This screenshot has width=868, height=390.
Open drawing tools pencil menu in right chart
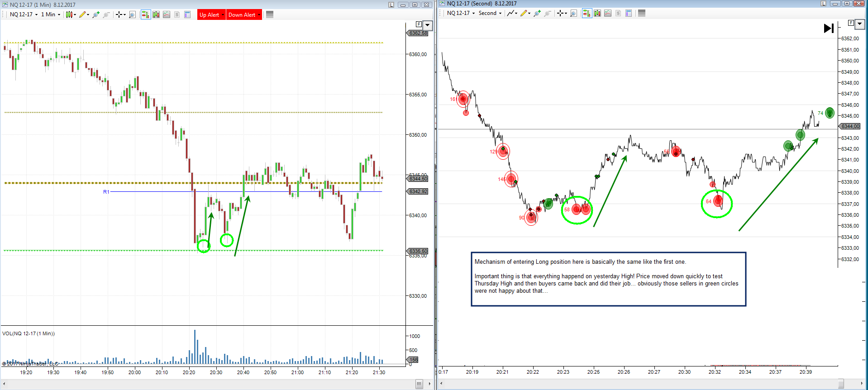coord(525,13)
